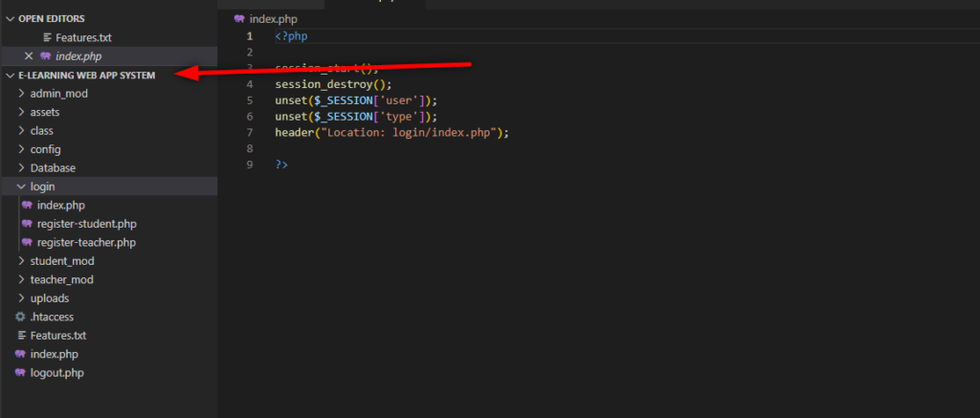This screenshot has height=418, width=980.
Task: Place cursor on unset($_SESSION['user']) line
Action: point(356,100)
